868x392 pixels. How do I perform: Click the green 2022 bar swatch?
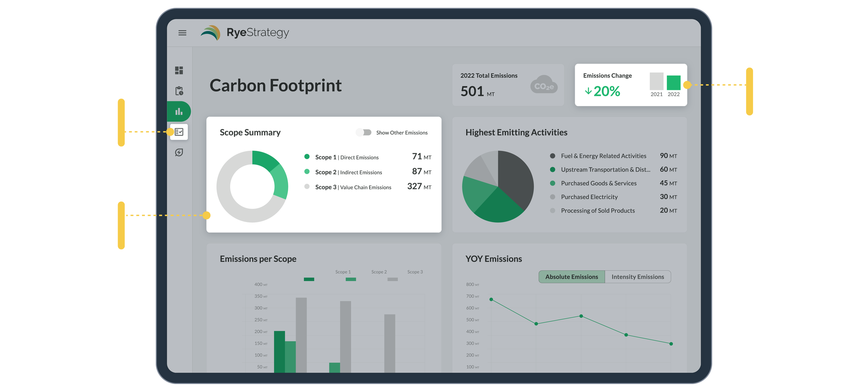(x=674, y=83)
